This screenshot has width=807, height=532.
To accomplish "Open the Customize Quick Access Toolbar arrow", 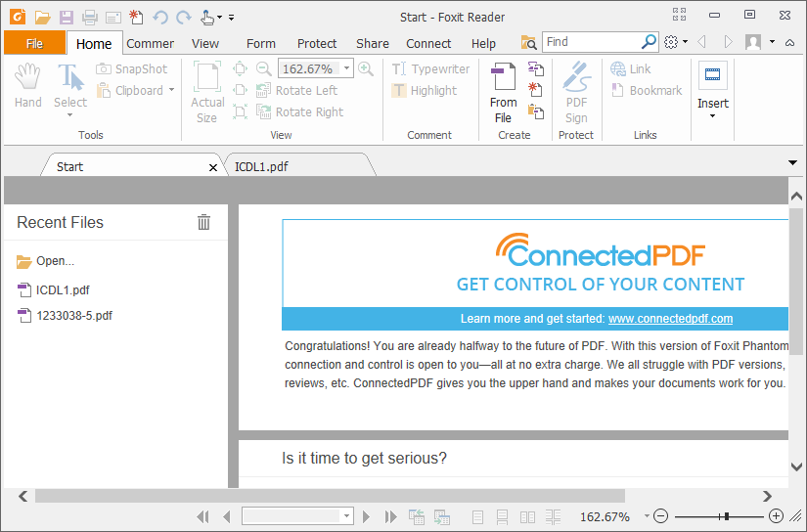I will coord(232,18).
